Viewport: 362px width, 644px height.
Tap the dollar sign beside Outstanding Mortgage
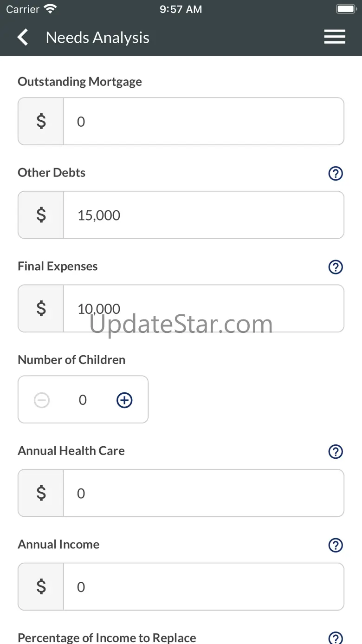[41, 122]
